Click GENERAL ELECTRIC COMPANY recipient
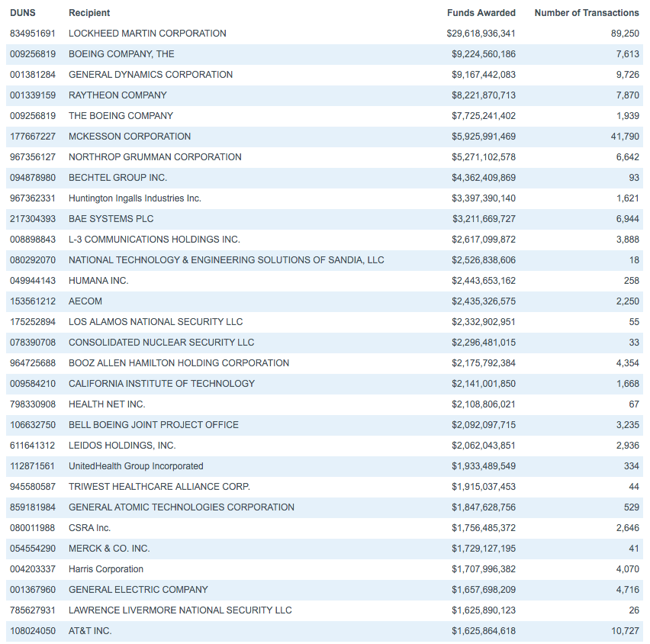 click(138, 590)
